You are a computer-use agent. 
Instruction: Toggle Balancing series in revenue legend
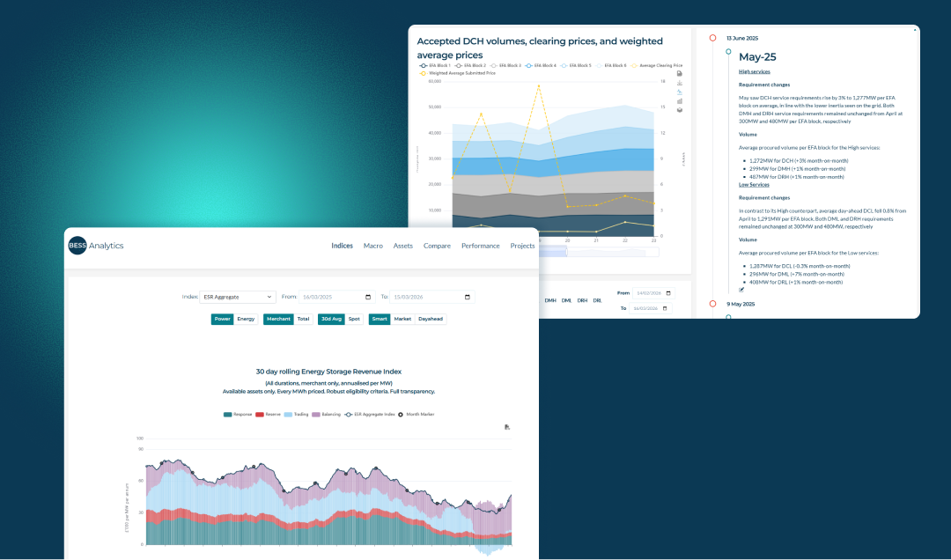pos(327,415)
